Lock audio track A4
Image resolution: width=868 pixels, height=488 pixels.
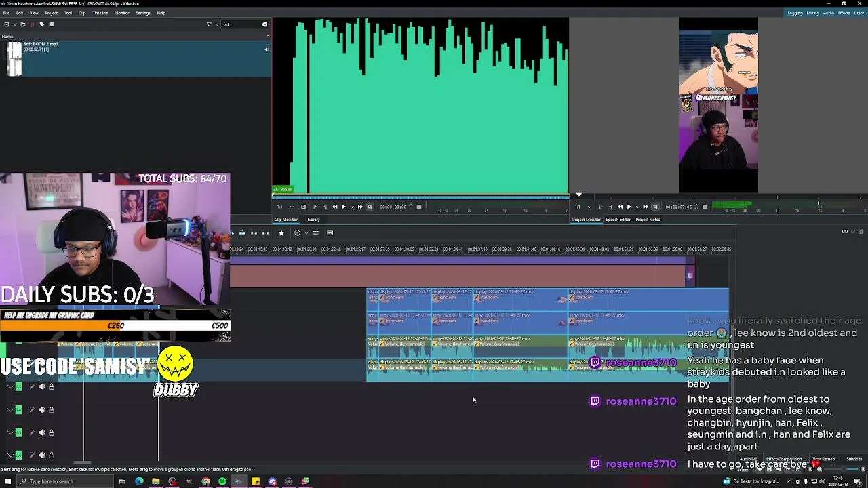(51, 409)
